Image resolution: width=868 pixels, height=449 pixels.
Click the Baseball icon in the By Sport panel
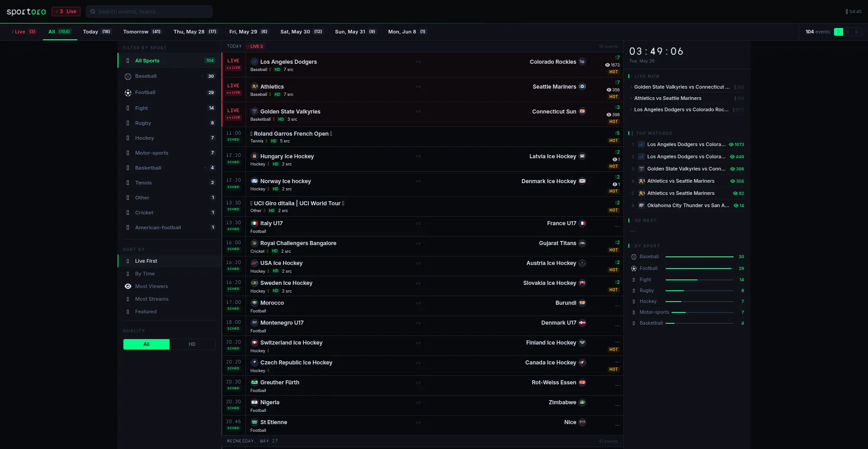(634, 257)
